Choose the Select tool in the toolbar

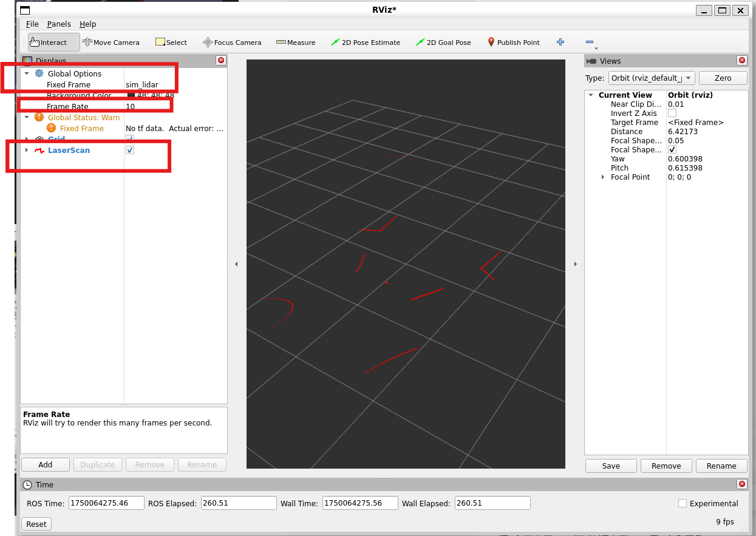pyautogui.click(x=171, y=42)
